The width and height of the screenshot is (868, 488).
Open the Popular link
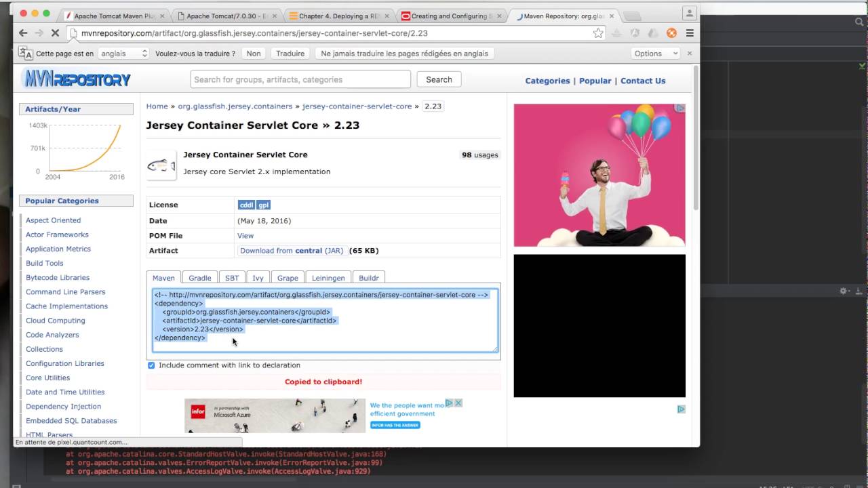(x=595, y=81)
